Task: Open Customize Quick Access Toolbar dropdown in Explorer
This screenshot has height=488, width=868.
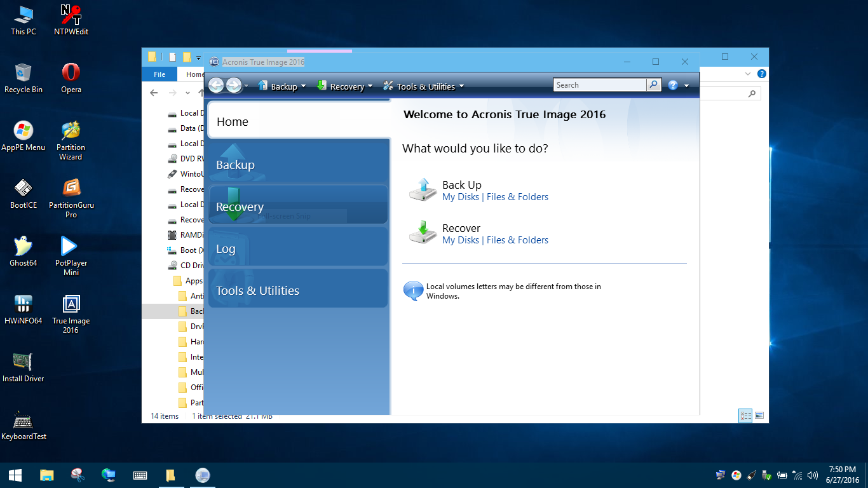Action: tap(198, 57)
